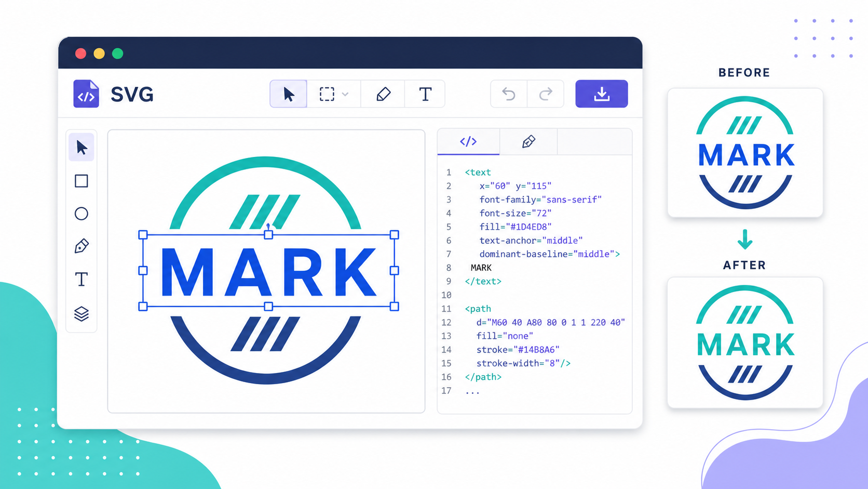Click the navy slashes below MARK

(x=265, y=334)
